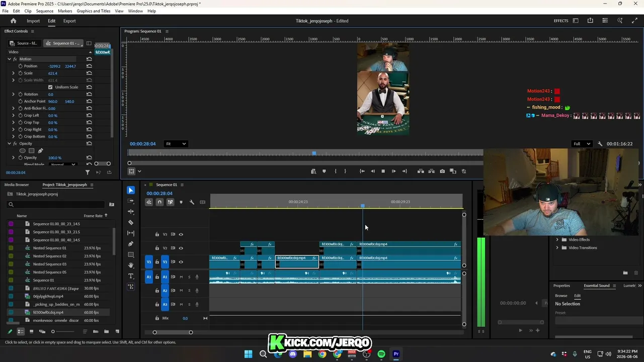
Task: Step forward one frame
Action: tap(393, 171)
